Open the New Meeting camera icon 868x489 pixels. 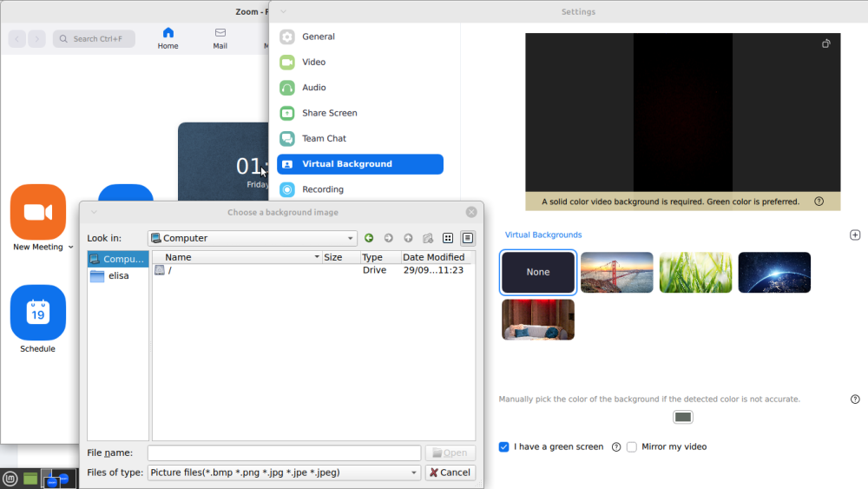pyautogui.click(x=38, y=212)
